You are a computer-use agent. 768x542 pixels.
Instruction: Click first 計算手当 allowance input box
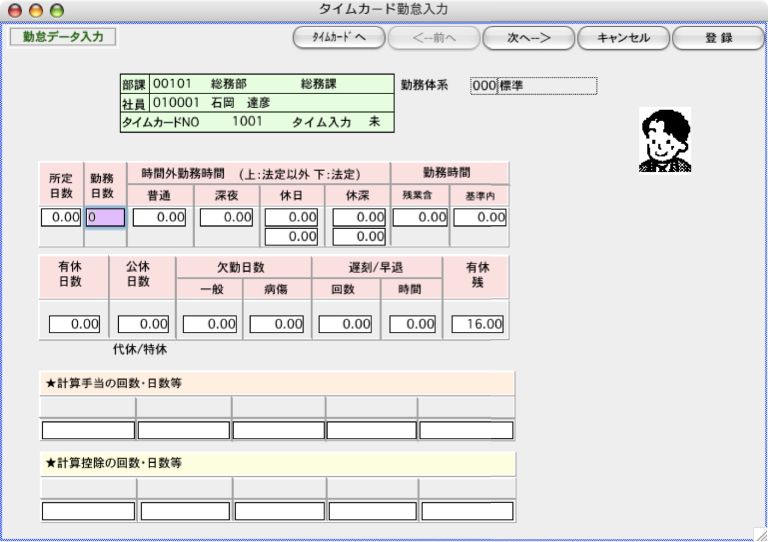[x=88, y=430]
